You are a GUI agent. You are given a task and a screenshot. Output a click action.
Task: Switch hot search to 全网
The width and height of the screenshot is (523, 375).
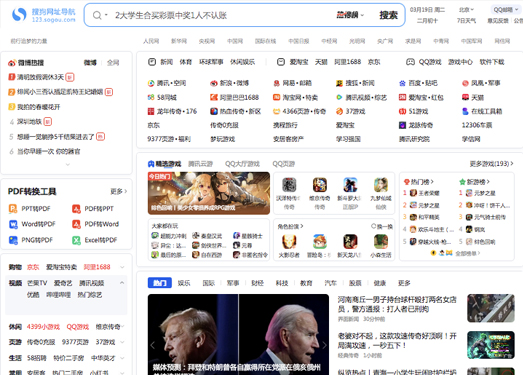[113, 63]
